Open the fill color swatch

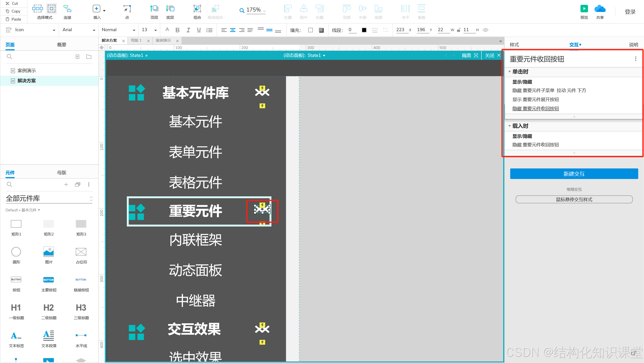coord(310,30)
